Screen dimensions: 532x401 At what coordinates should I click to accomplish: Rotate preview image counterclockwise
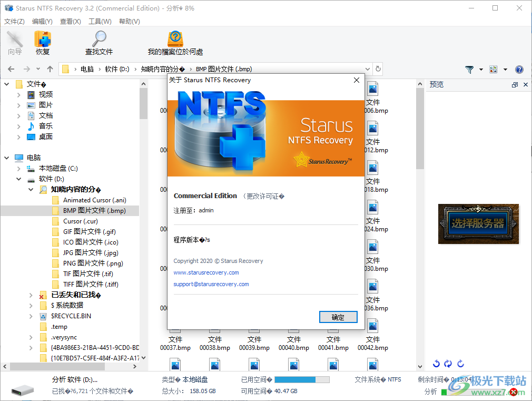[x=436, y=364]
